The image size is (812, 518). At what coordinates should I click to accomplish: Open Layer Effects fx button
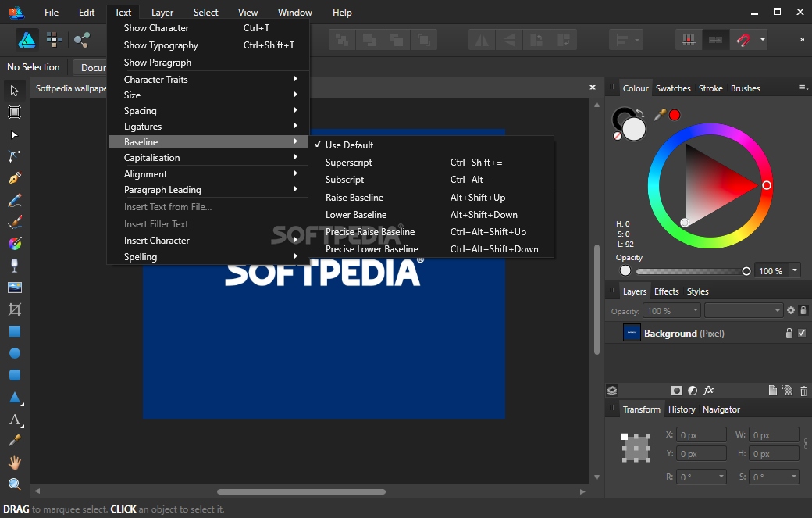[x=708, y=391]
